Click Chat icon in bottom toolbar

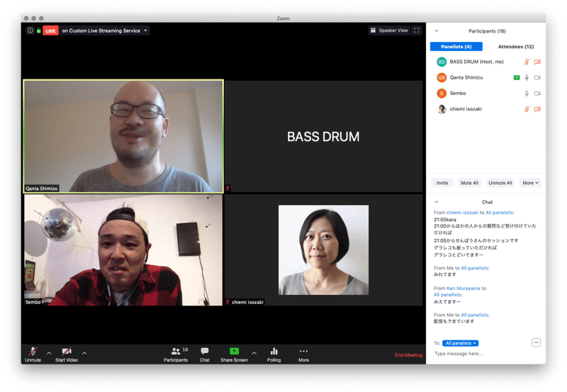[x=205, y=354]
